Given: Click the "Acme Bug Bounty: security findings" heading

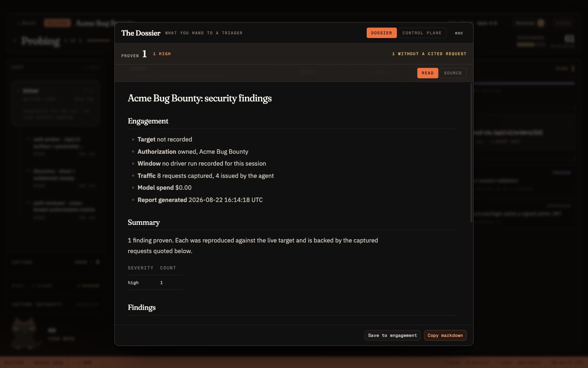Looking at the screenshot, I should (200, 98).
